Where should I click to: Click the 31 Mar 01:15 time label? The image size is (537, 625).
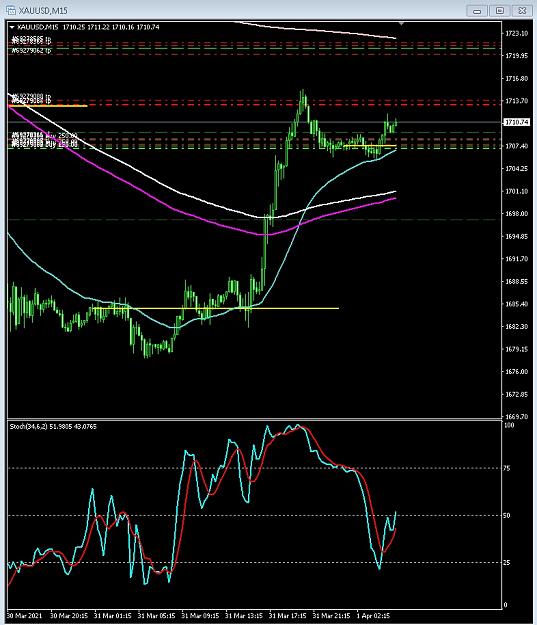[x=113, y=616]
